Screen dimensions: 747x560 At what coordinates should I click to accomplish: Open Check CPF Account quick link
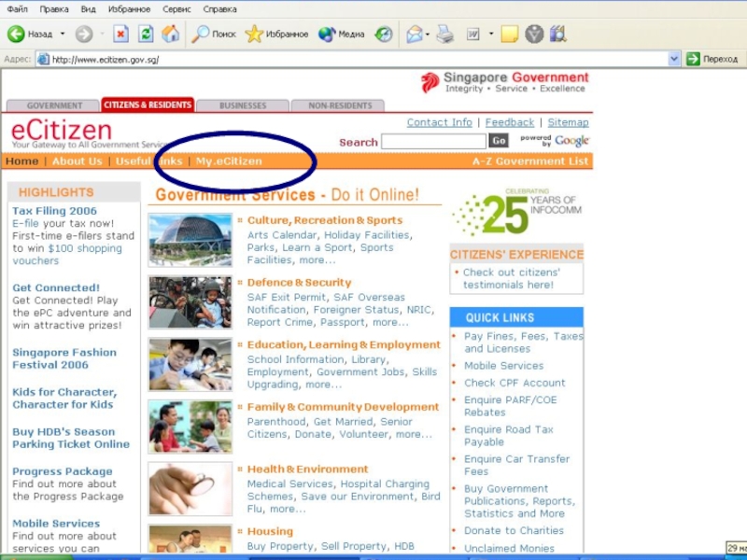tap(514, 383)
